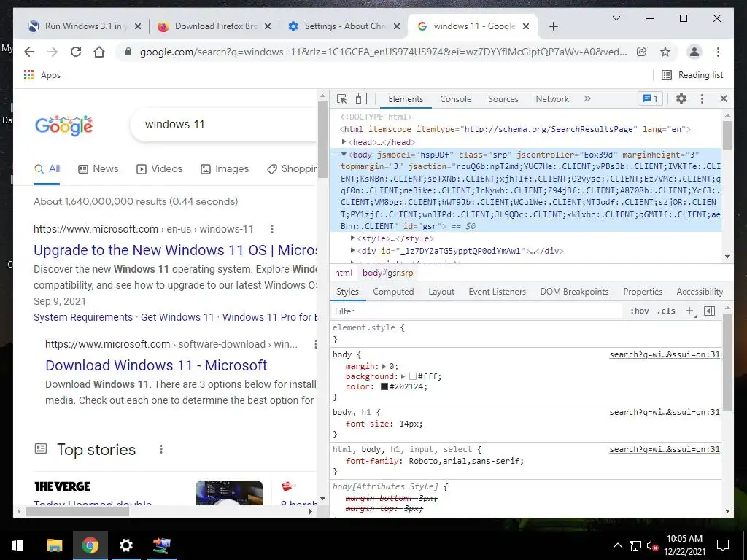Viewport: 747px width, 560px height.
Task: Expand the div _1z7DYZaTG5ypptQP0oiYmAw1 node
Action: [x=352, y=251]
